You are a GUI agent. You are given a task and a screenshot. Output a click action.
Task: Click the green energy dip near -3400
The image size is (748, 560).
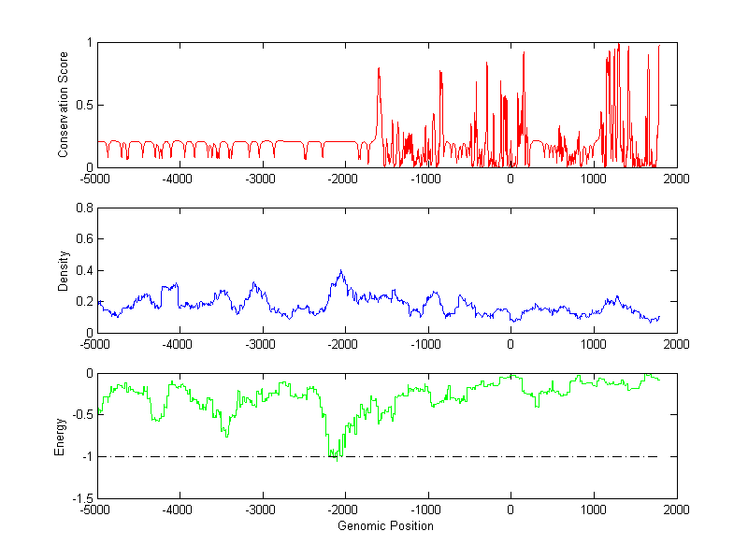(x=226, y=436)
